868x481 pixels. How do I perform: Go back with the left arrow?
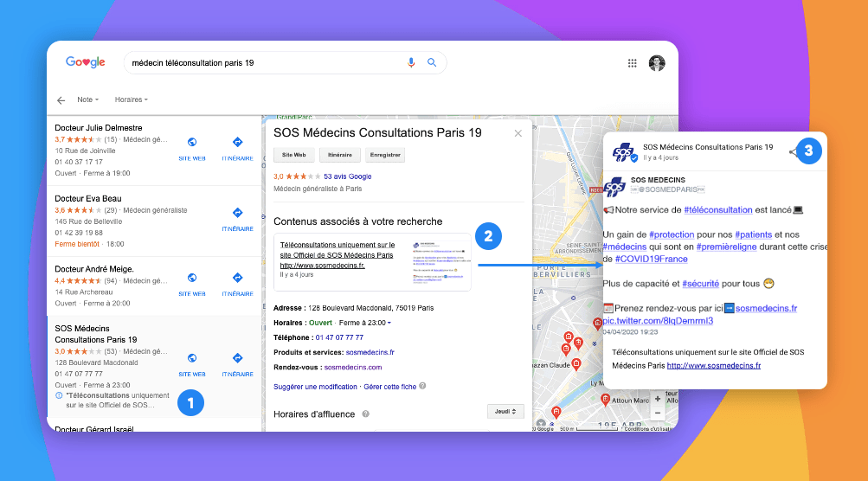coord(61,100)
